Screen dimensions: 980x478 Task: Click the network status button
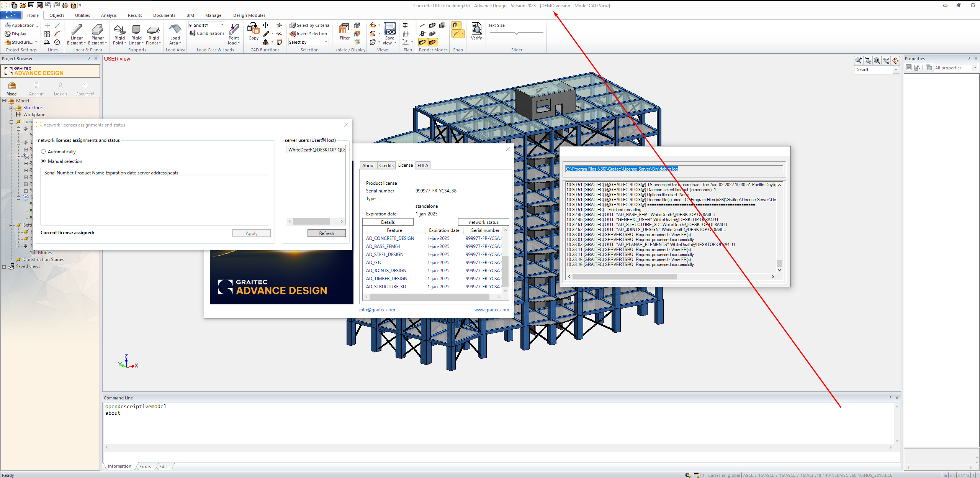(x=483, y=222)
